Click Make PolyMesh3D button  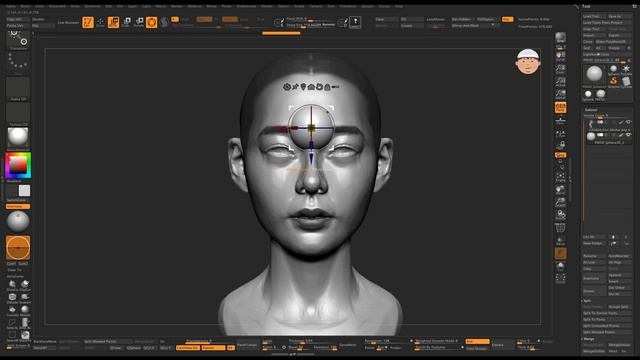click(613, 42)
